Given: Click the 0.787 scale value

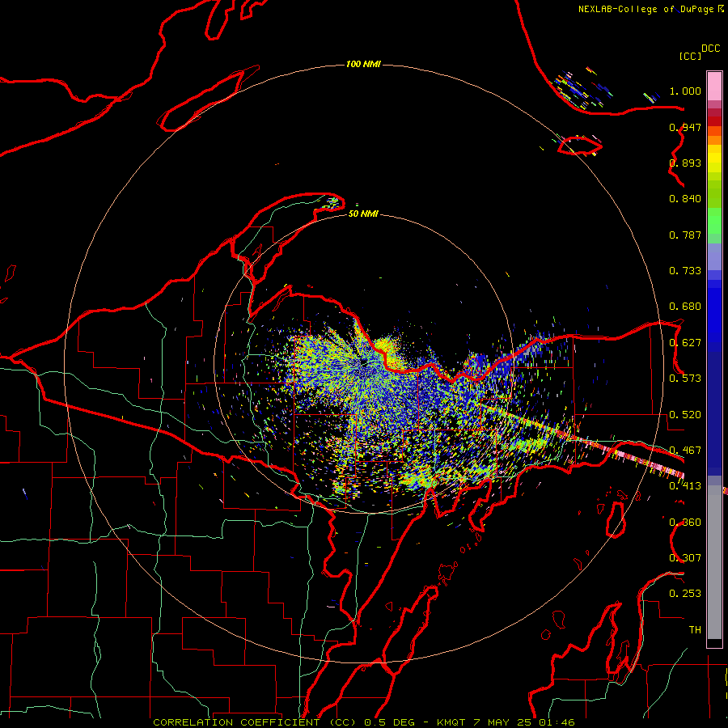Looking at the screenshot, I should (x=685, y=235).
